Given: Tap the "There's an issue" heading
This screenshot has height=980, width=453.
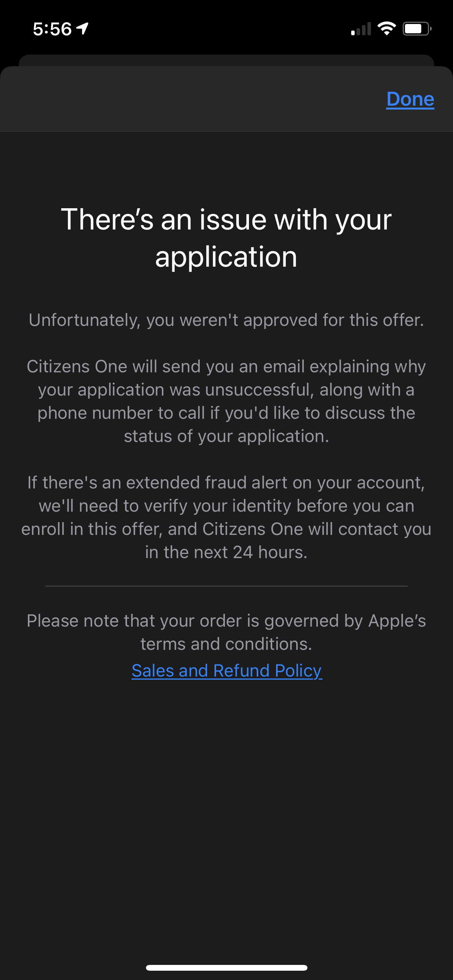Looking at the screenshot, I should click(x=226, y=219).
